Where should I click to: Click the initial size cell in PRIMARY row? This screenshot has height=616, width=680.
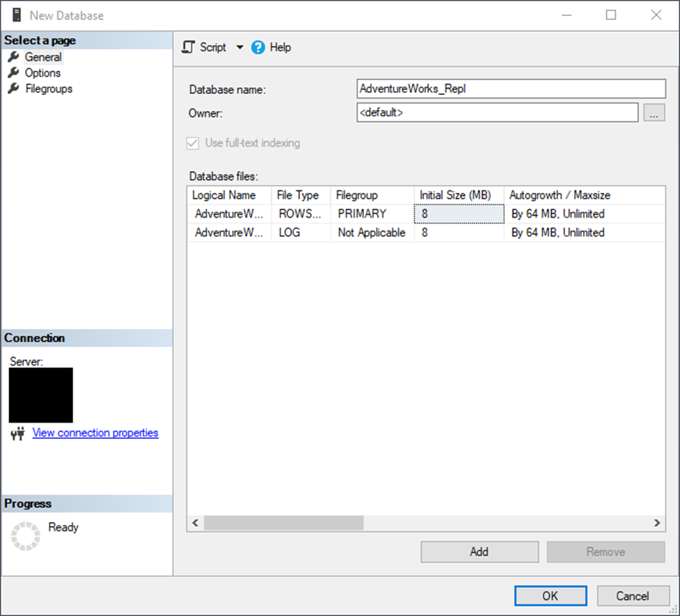coord(459,214)
